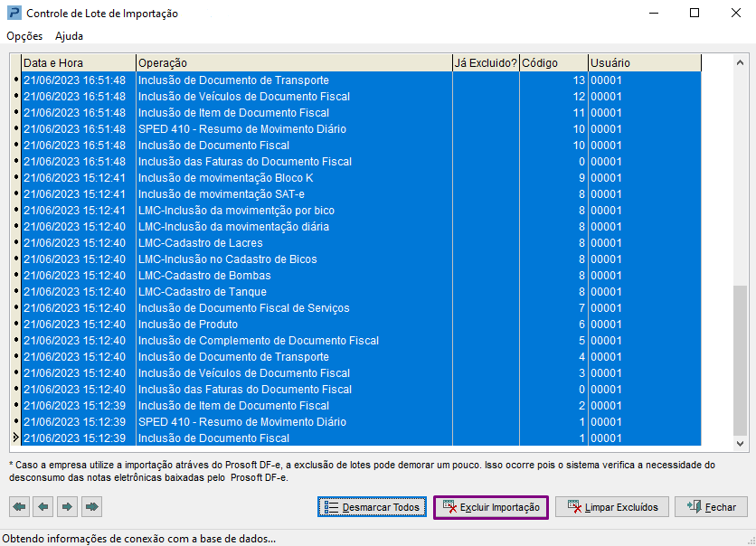Select 'LMC-Cadastro de Lacres' row
Screen dimensions: 756x546
[x=361, y=243]
